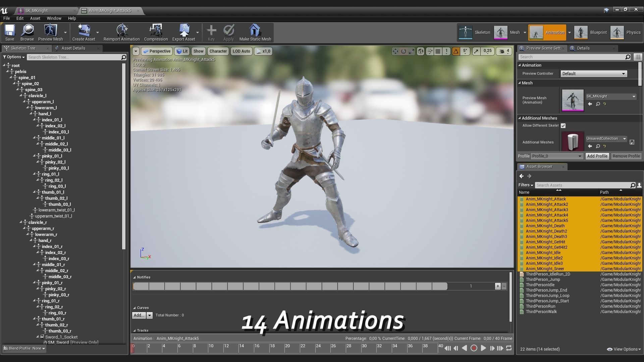Open the rotation snap value 5° dropdown

(465, 51)
